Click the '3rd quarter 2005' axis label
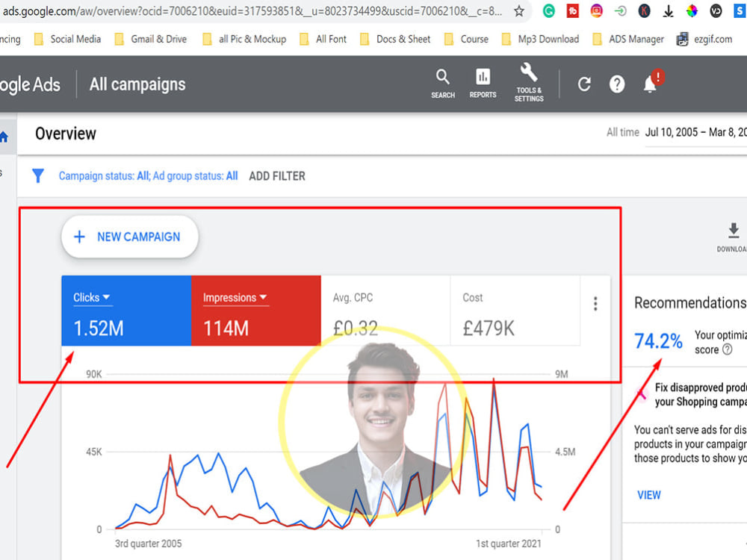The height and width of the screenshot is (560, 747). pos(148,544)
